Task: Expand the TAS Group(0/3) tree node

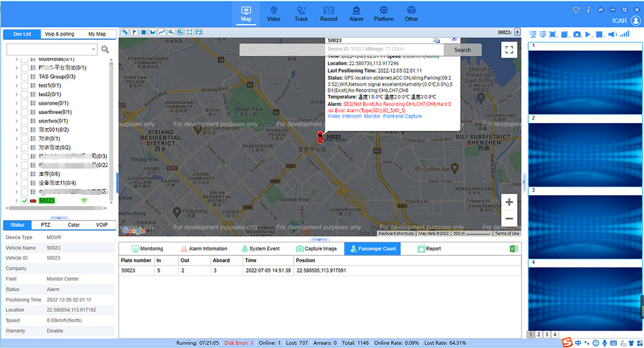Action: [17, 77]
